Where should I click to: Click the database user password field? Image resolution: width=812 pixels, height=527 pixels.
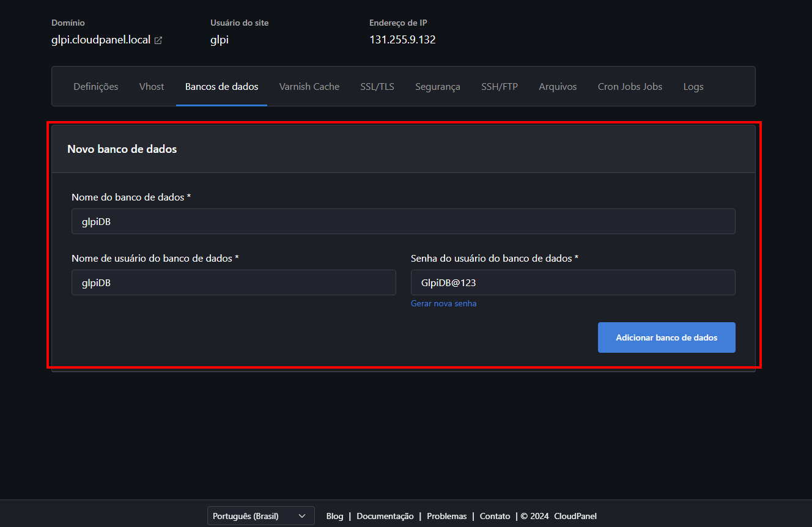point(573,283)
